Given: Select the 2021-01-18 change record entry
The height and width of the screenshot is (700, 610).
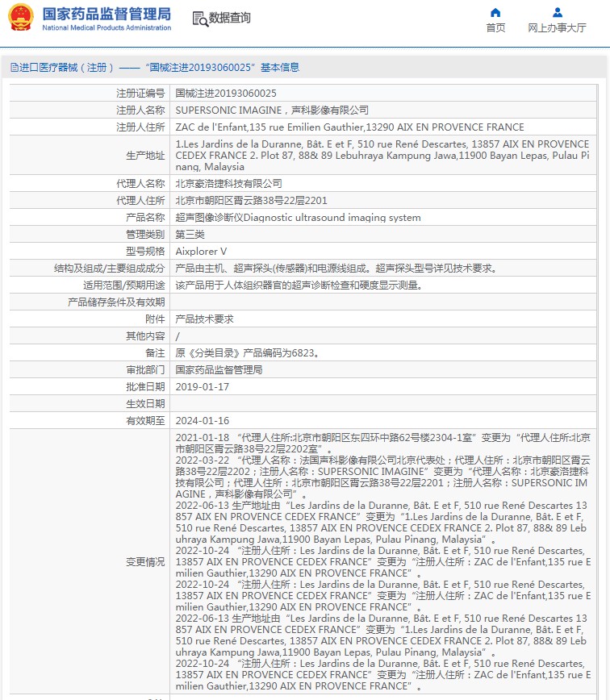Looking at the screenshot, I should point(382,444).
